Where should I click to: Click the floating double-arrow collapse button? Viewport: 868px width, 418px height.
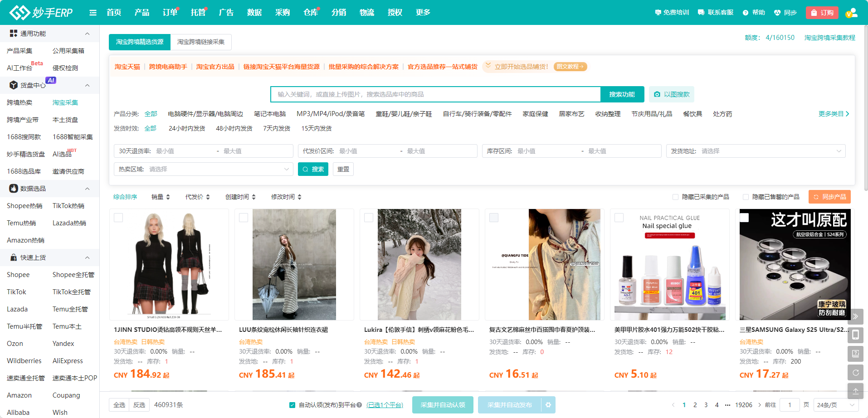click(855, 316)
